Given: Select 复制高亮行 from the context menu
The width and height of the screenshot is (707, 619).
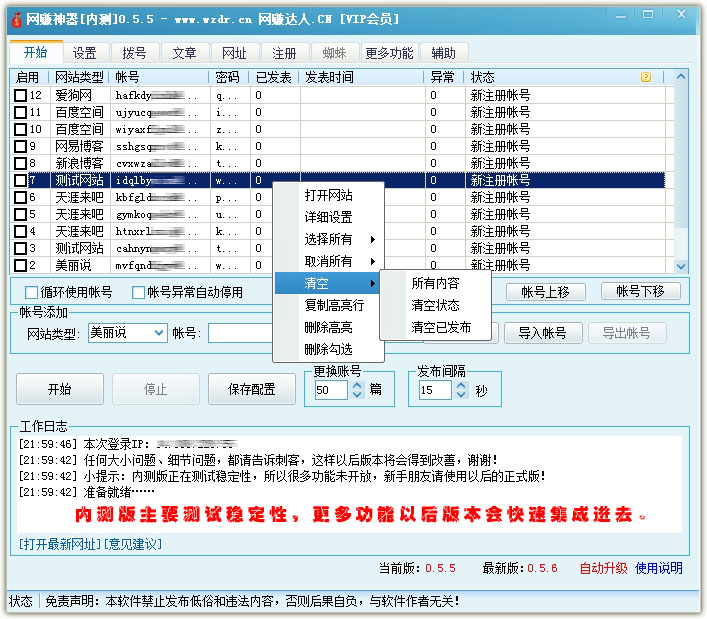Looking at the screenshot, I should (329, 305).
